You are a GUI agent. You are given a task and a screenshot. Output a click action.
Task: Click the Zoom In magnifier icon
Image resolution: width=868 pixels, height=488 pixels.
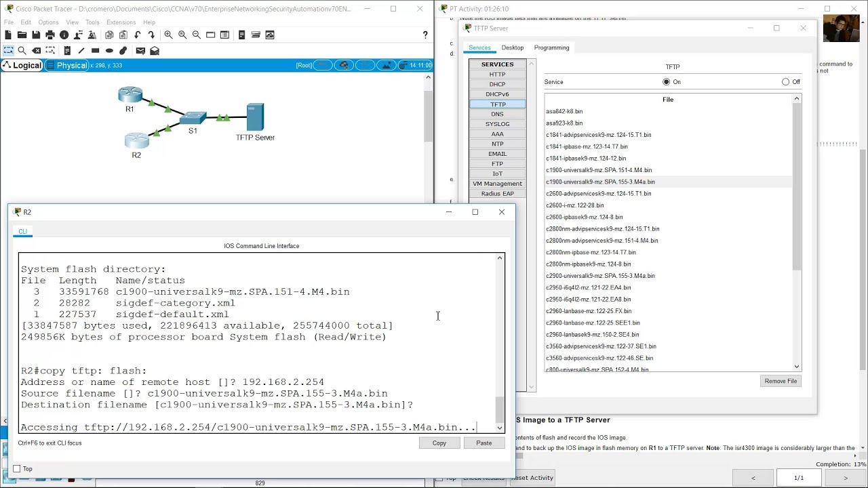[168, 35]
